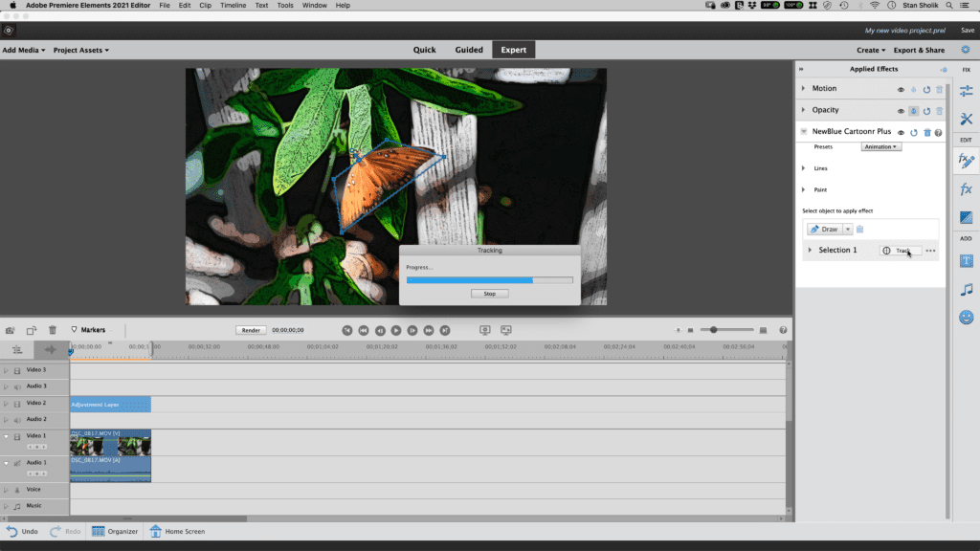Click the Track button for Selection 1

[x=900, y=251]
